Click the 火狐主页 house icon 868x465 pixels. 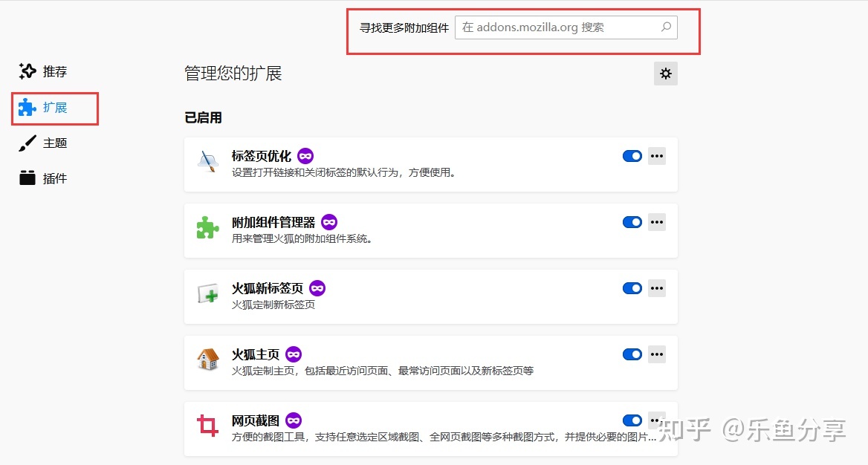pyautogui.click(x=207, y=360)
